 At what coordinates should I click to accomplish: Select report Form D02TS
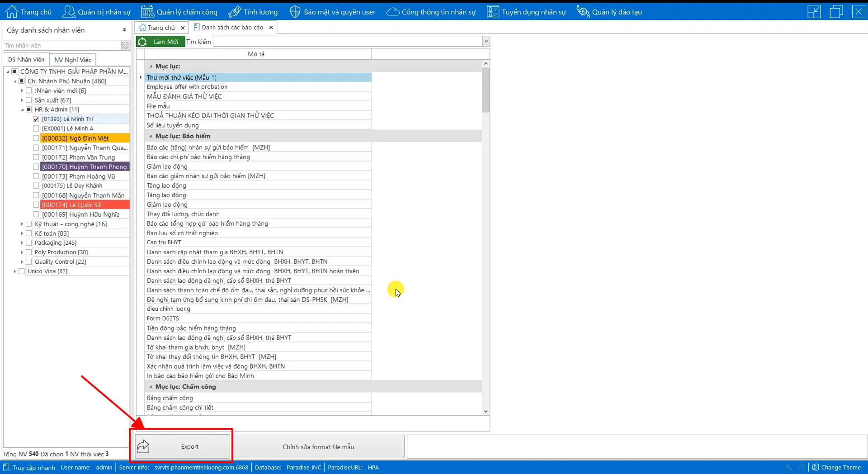(x=258, y=318)
